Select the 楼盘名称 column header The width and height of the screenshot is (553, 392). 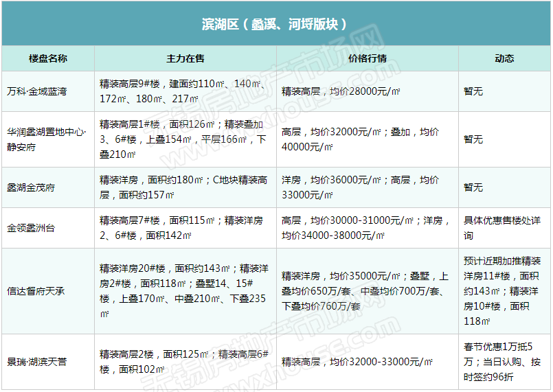point(48,58)
